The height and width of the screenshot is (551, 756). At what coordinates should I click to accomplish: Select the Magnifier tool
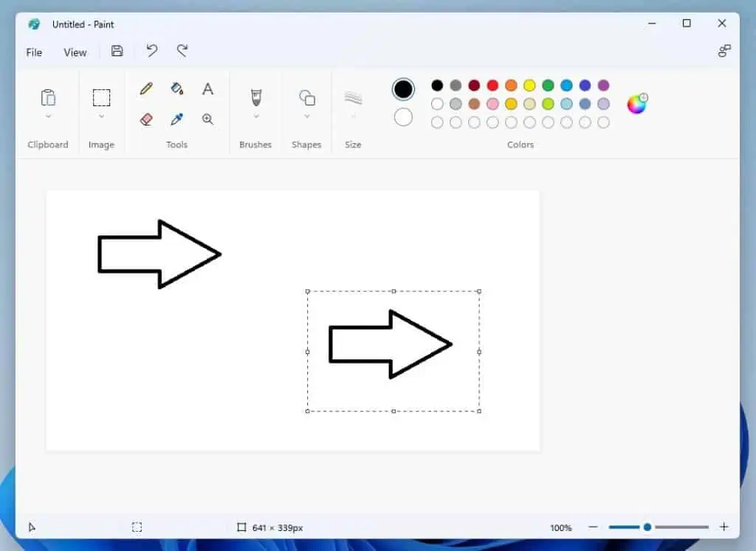[208, 118]
